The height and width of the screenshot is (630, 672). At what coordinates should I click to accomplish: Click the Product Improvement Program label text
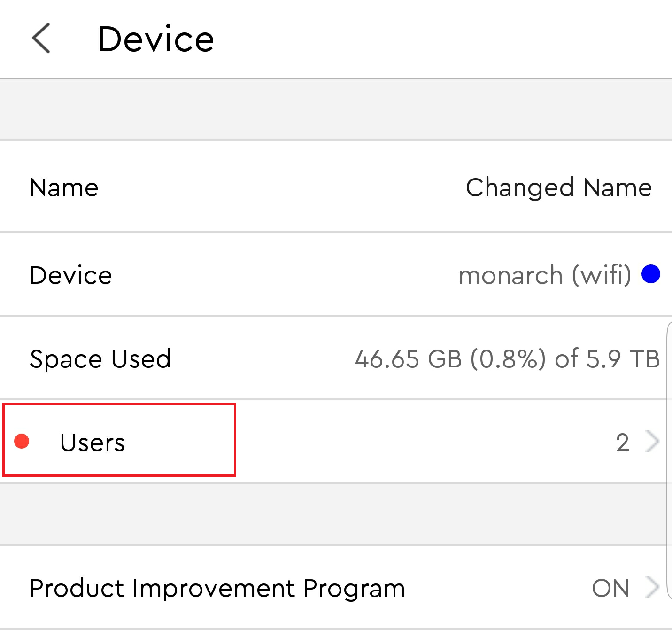click(217, 589)
